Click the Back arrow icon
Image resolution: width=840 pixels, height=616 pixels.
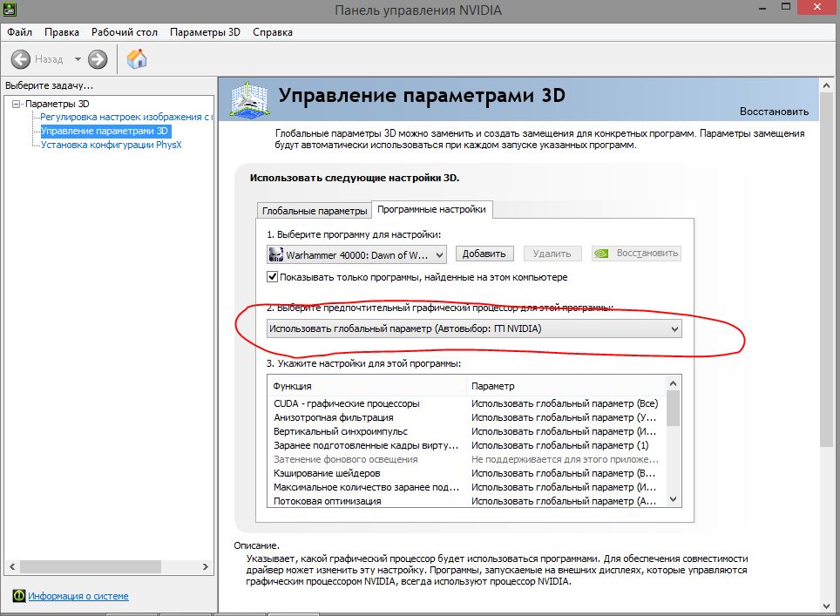pos(21,59)
